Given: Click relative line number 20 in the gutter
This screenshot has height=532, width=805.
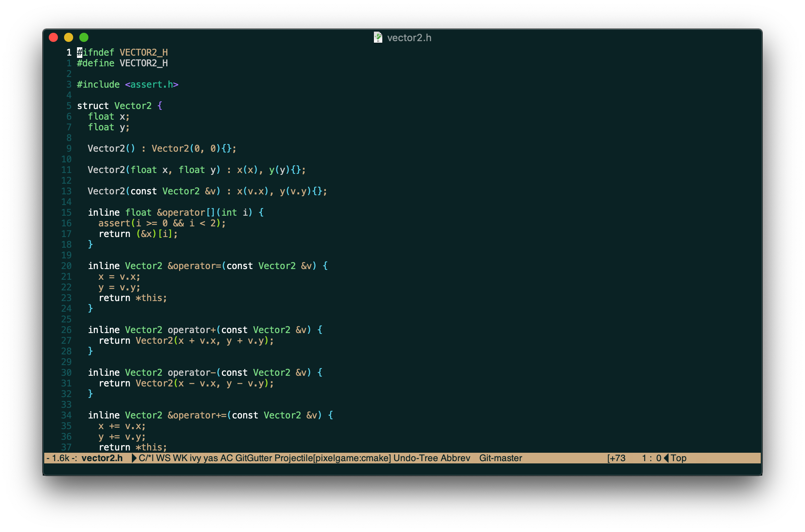Looking at the screenshot, I should [x=66, y=266].
